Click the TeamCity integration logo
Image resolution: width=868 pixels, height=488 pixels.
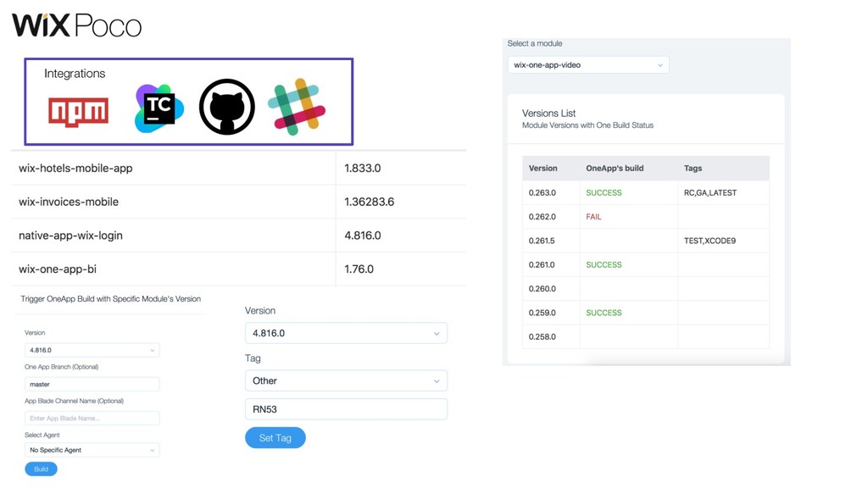point(159,108)
